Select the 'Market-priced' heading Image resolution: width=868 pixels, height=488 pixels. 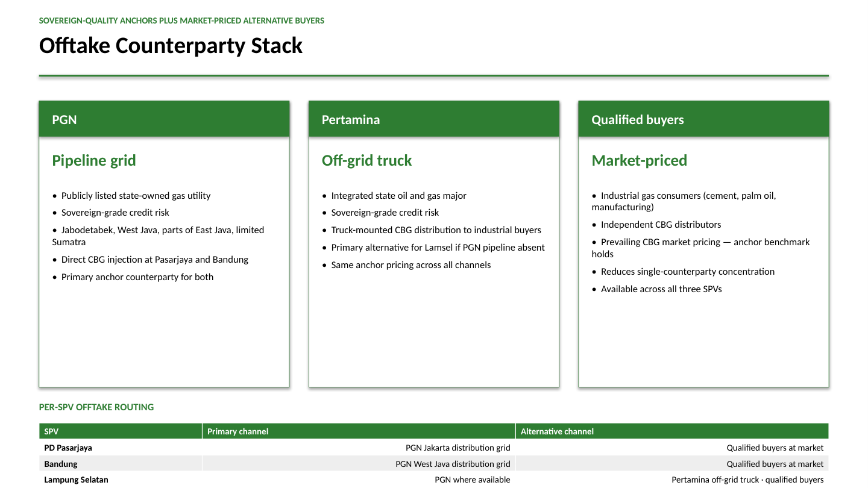click(x=640, y=160)
